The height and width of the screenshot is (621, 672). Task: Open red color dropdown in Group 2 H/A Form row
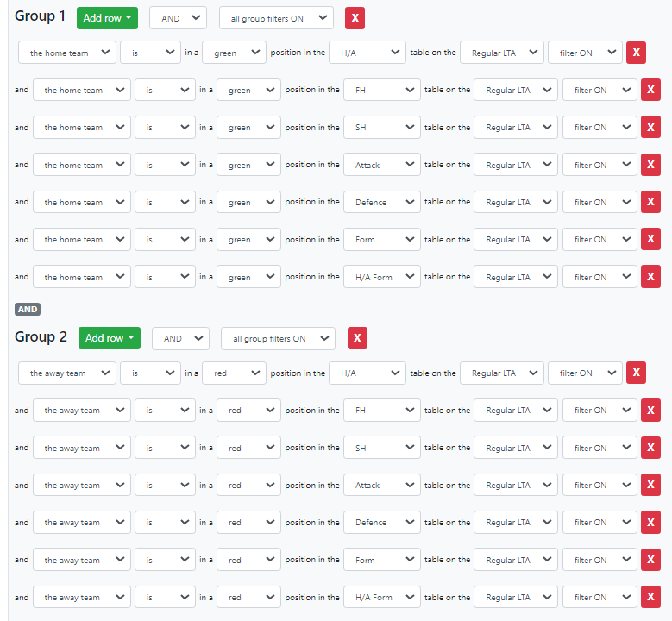248,597
